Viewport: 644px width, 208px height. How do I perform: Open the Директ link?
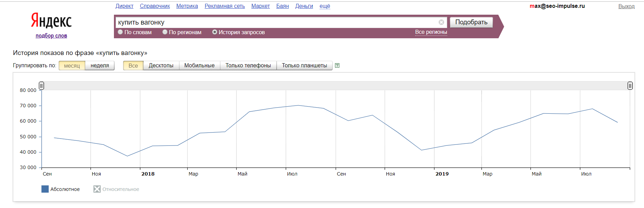tap(124, 6)
